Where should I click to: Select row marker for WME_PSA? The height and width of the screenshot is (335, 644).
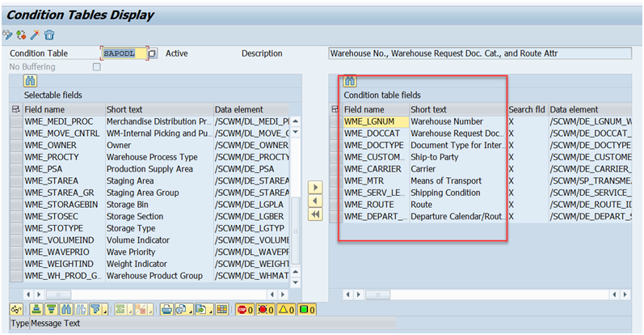(16, 169)
